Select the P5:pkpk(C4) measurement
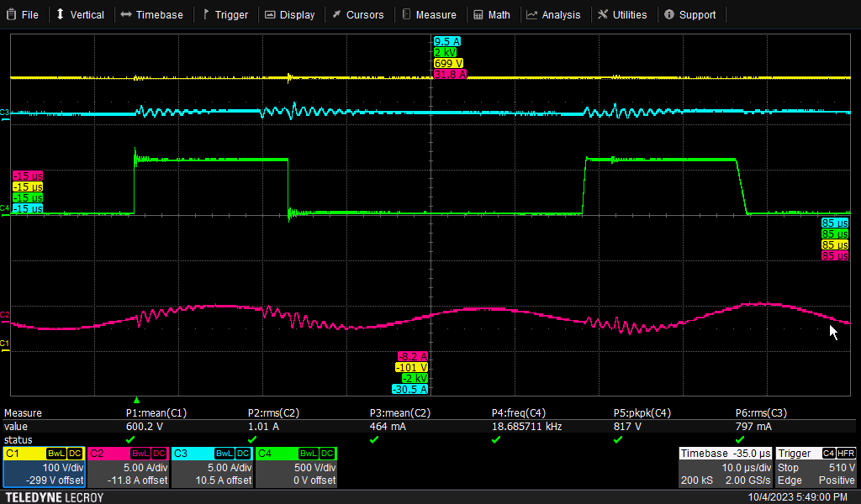The image size is (861, 504). tap(642, 413)
